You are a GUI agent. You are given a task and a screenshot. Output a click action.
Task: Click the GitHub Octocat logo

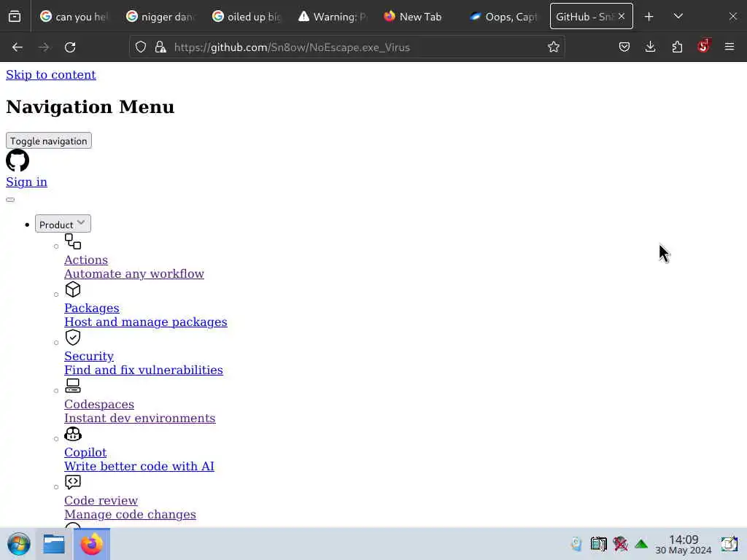pyautogui.click(x=18, y=160)
